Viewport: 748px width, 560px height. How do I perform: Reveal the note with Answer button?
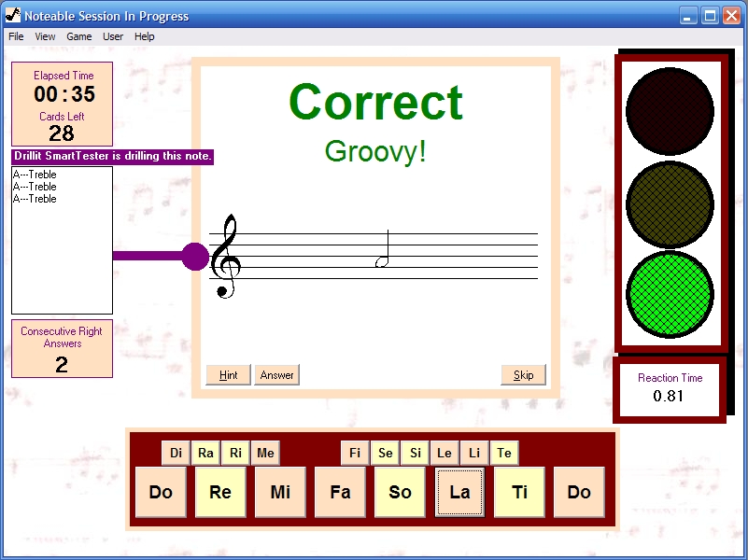(276, 375)
